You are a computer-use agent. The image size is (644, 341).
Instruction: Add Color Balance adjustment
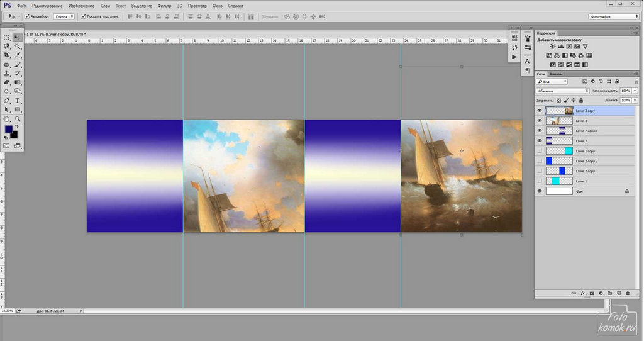(x=557, y=55)
